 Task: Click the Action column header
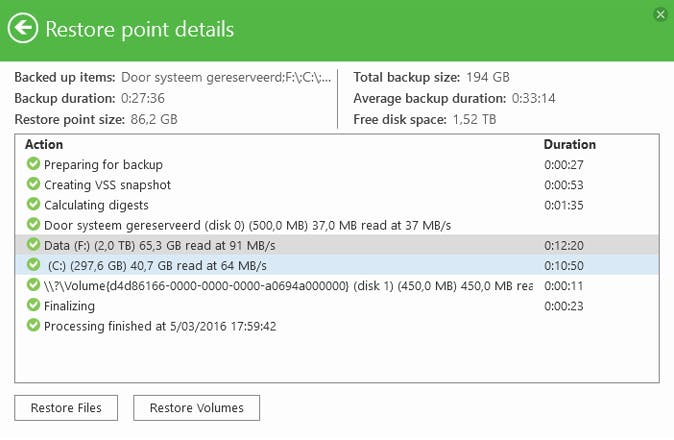(44, 145)
